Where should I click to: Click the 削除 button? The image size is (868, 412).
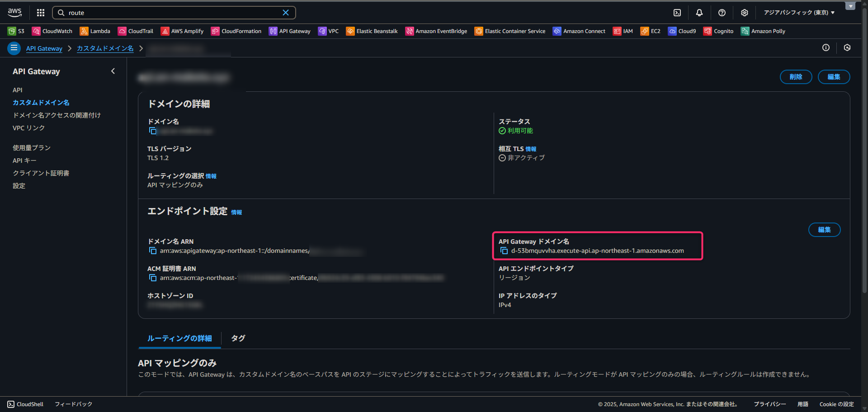click(x=796, y=77)
